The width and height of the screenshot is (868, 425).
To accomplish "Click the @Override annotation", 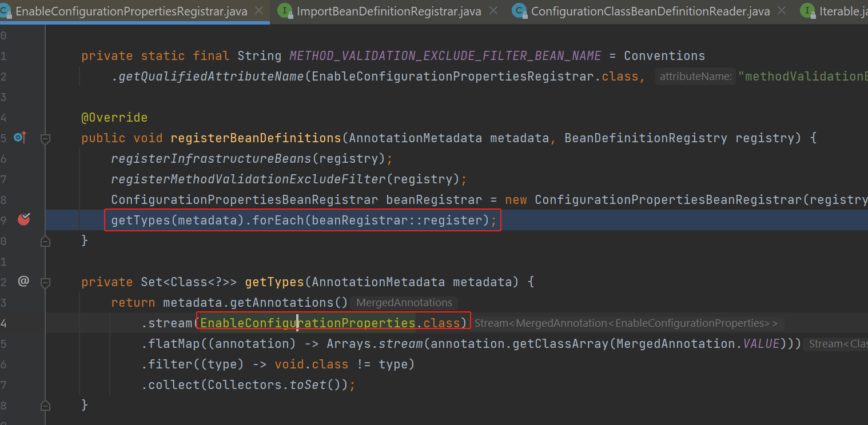I will (114, 118).
